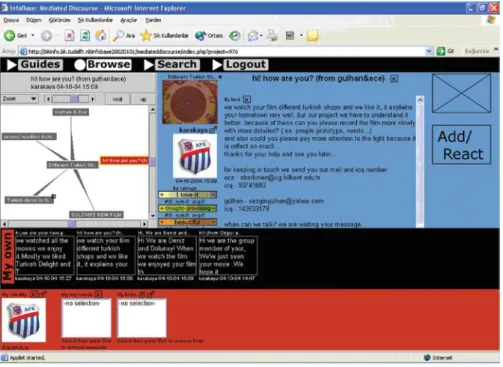The height and width of the screenshot is (367, 503).
Task: Click popup icon next to My links
Action: 150,294
